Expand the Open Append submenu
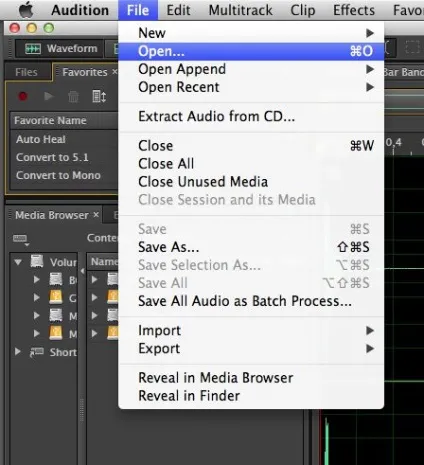 [x=251, y=69]
